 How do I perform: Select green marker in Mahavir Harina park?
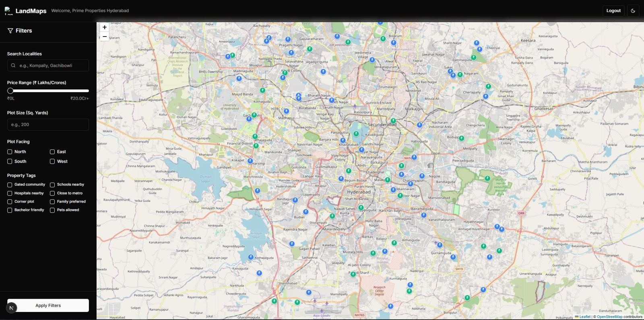(x=487, y=178)
